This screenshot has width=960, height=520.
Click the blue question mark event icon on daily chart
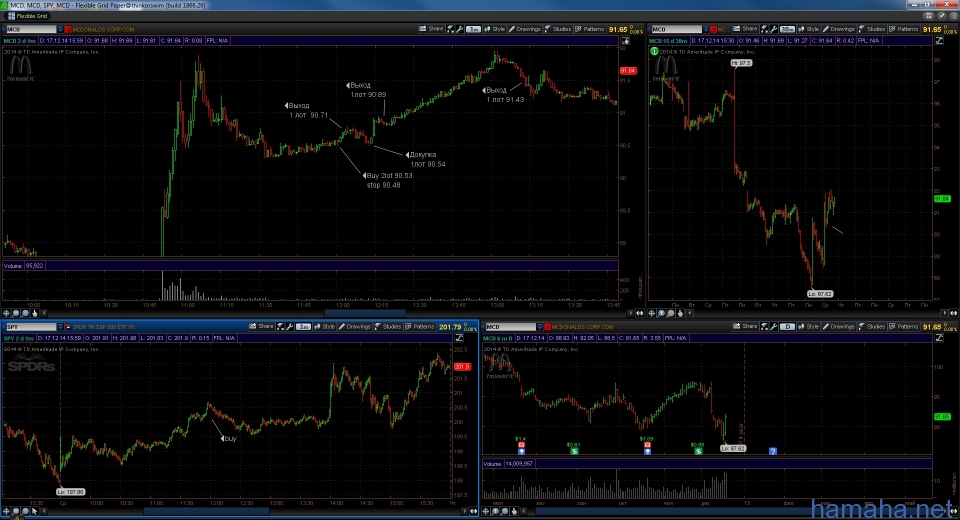point(773,451)
